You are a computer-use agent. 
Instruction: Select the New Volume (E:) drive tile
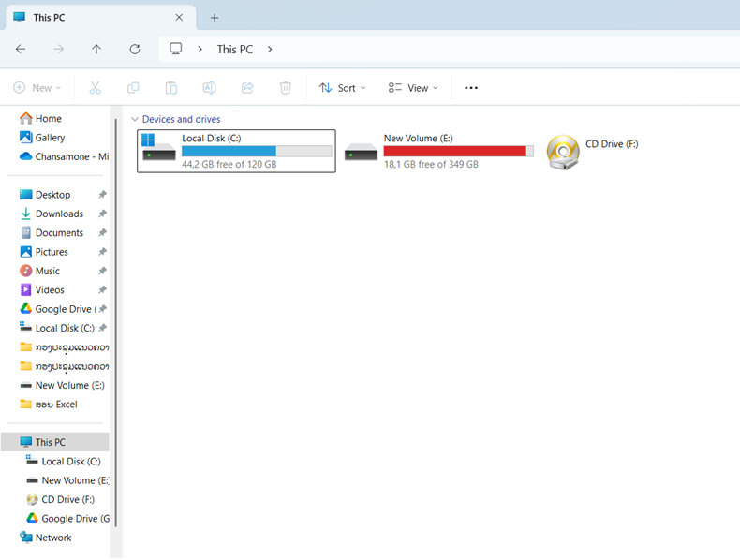pyautogui.click(x=438, y=151)
